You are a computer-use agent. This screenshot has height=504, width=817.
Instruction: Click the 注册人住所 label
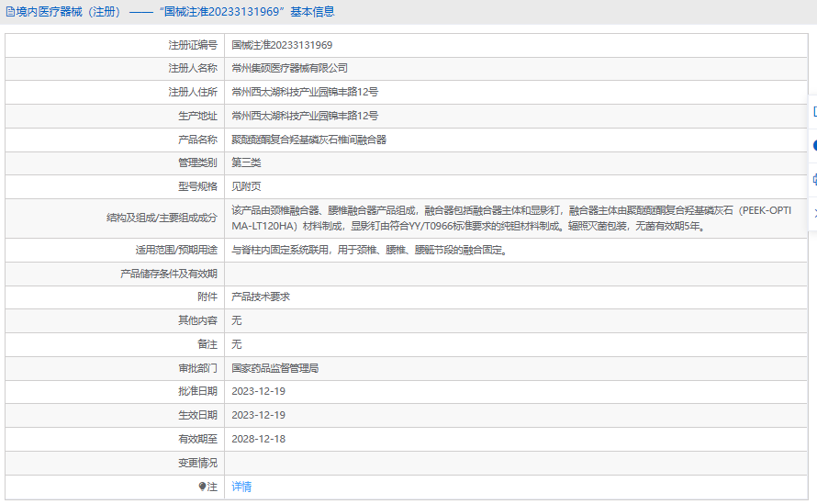[193, 92]
